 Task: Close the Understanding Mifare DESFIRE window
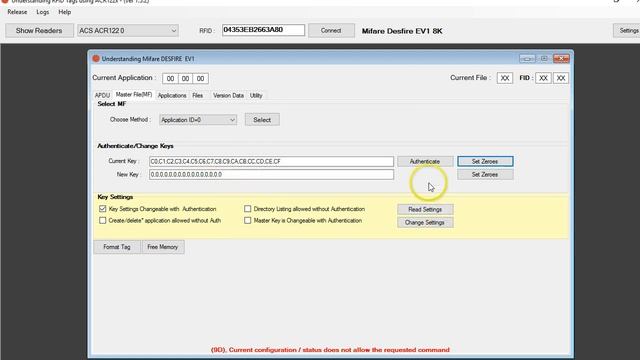(x=561, y=59)
